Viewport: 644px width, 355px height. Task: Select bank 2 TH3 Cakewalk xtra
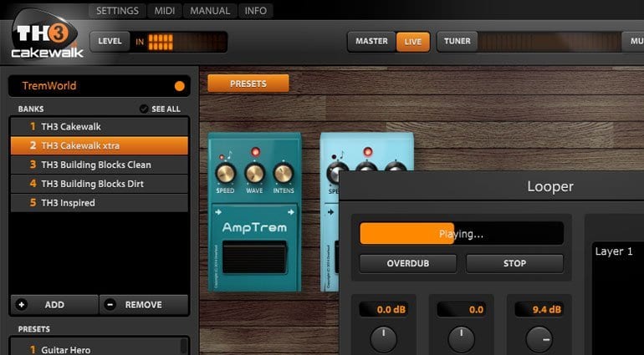pyautogui.click(x=99, y=145)
